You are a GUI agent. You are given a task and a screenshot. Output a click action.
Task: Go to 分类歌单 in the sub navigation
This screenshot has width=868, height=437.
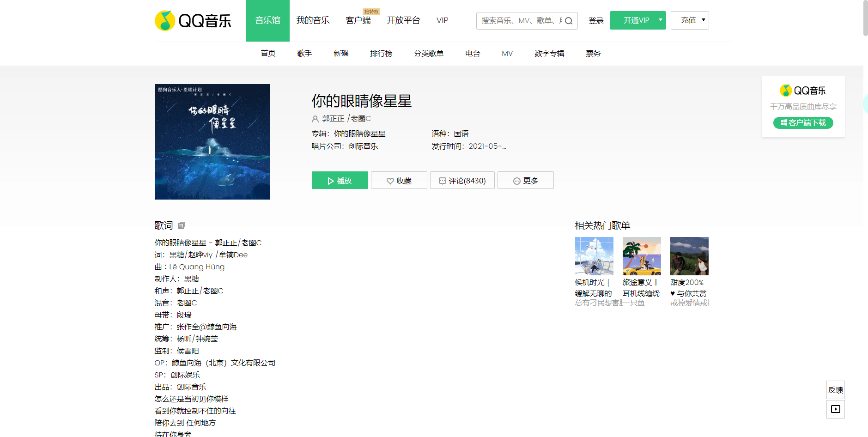(x=429, y=54)
